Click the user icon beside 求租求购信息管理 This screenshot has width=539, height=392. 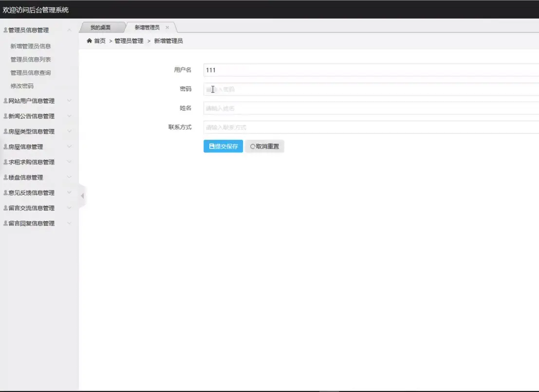click(5, 162)
